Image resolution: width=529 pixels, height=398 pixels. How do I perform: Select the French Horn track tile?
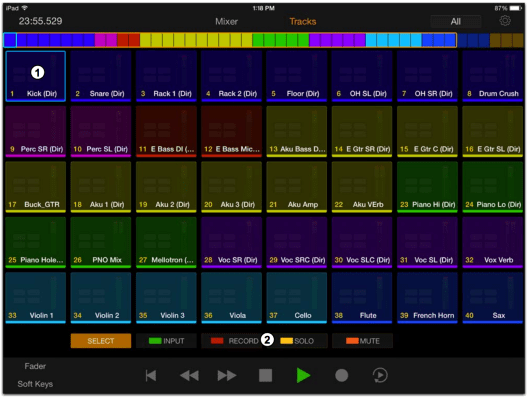tap(427, 298)
